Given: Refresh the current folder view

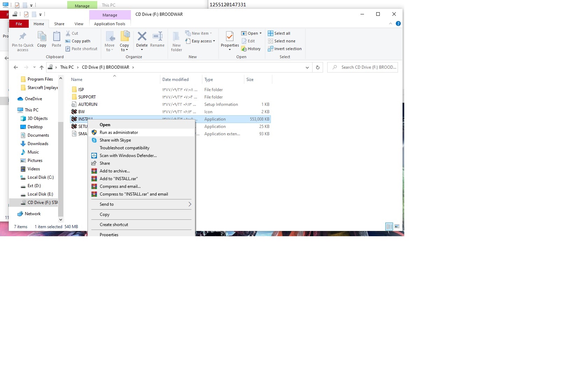Looking at the screenshot, I should pos(318,67).
